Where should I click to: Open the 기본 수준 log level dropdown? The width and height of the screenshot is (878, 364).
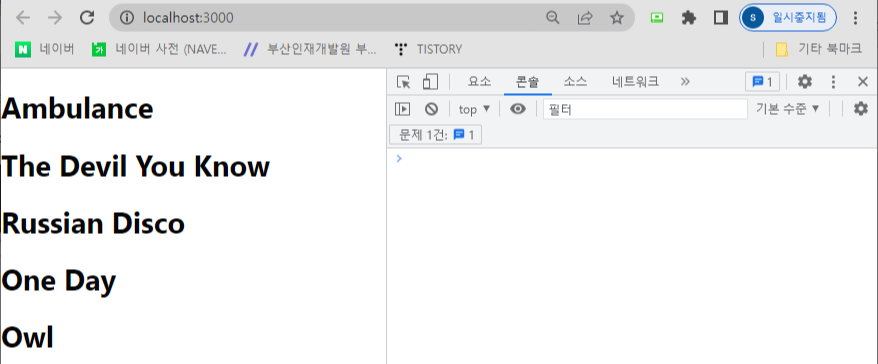pos(787,109)
